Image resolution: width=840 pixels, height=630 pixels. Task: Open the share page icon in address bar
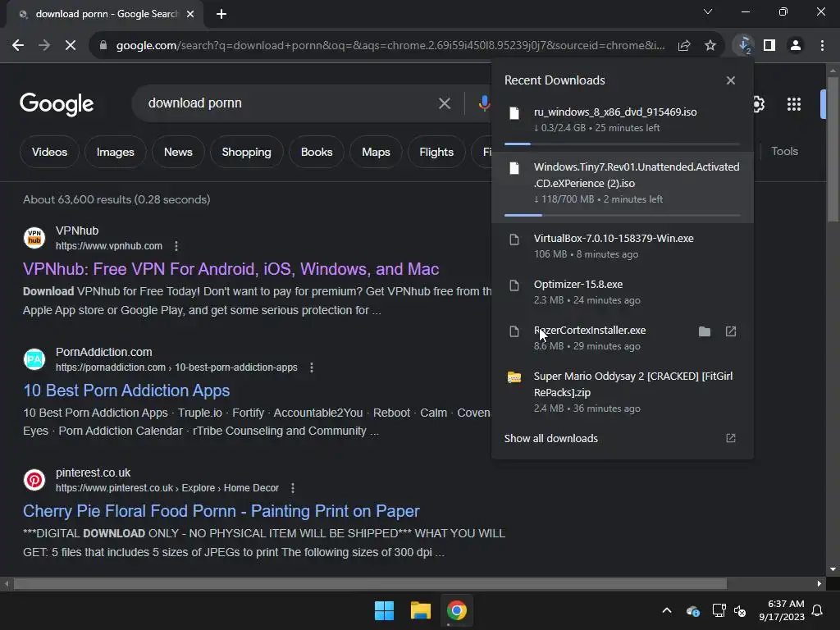pyautogui.click(x=684, y=46)
